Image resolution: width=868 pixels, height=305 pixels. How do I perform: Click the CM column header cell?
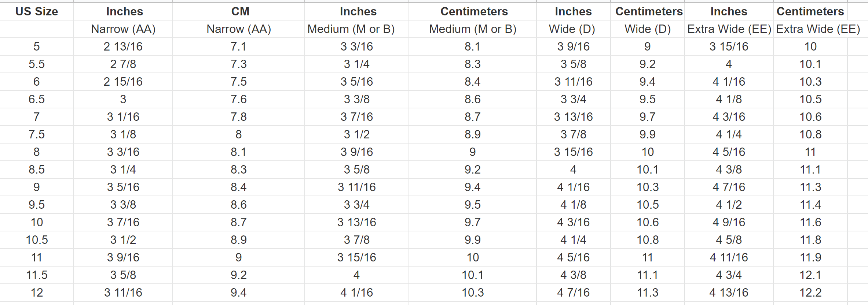coord(239,11)
